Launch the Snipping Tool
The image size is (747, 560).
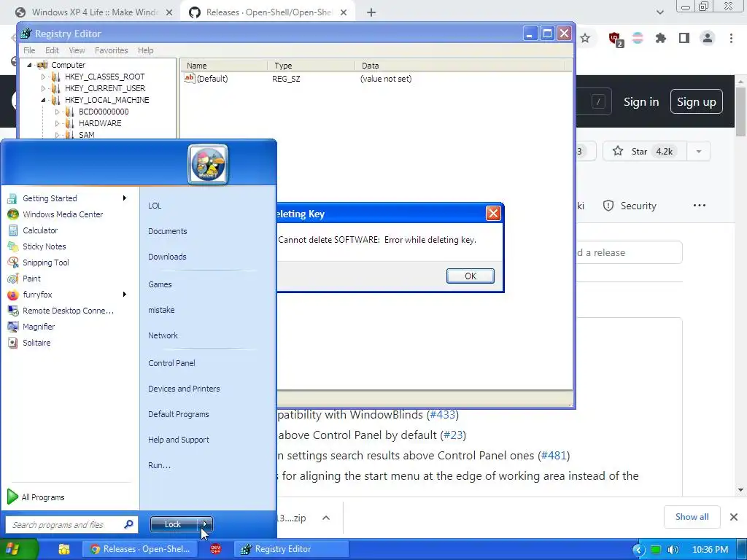point(46,262)
